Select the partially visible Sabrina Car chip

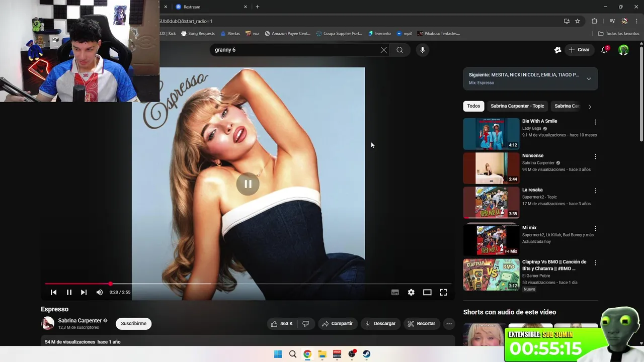tap(567, 106)
